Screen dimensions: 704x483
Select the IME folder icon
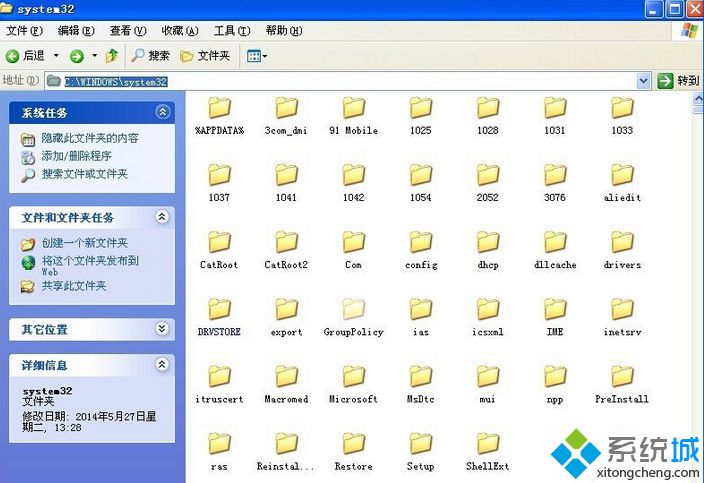tap(555, 309)
